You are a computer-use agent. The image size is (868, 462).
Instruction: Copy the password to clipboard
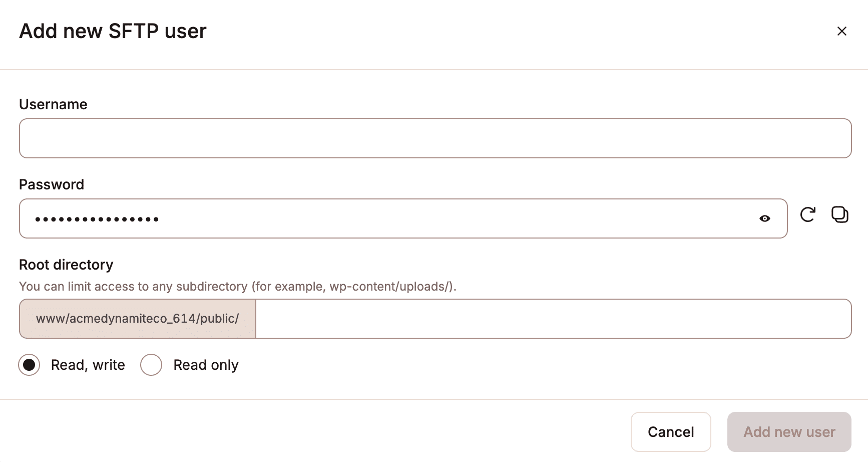(840, 215)
